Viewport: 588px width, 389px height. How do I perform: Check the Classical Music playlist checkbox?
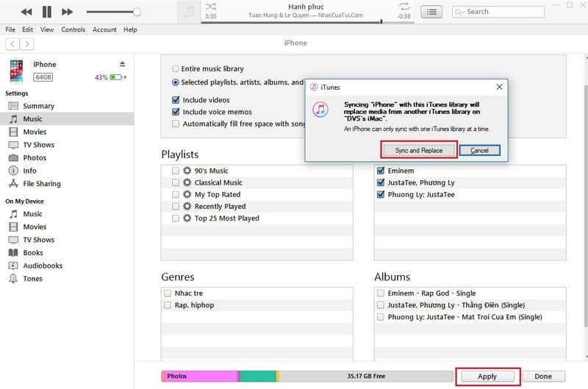[176, 182]
